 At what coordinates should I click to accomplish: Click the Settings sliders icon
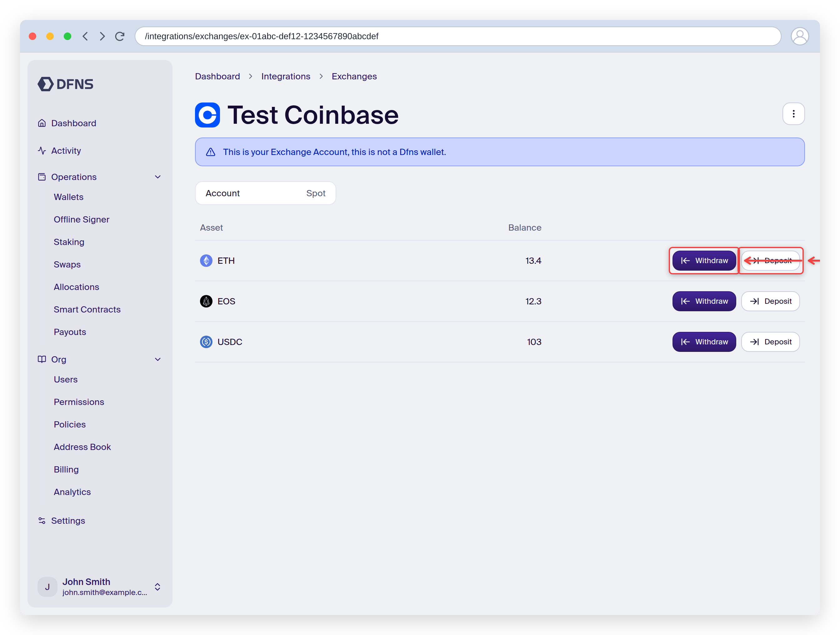pos(42,521)
